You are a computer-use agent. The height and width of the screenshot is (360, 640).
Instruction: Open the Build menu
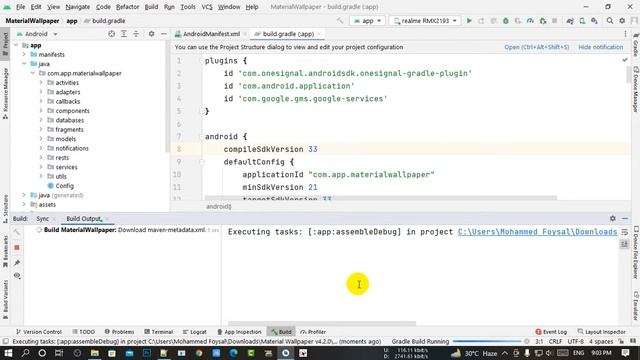pos(151,7)
